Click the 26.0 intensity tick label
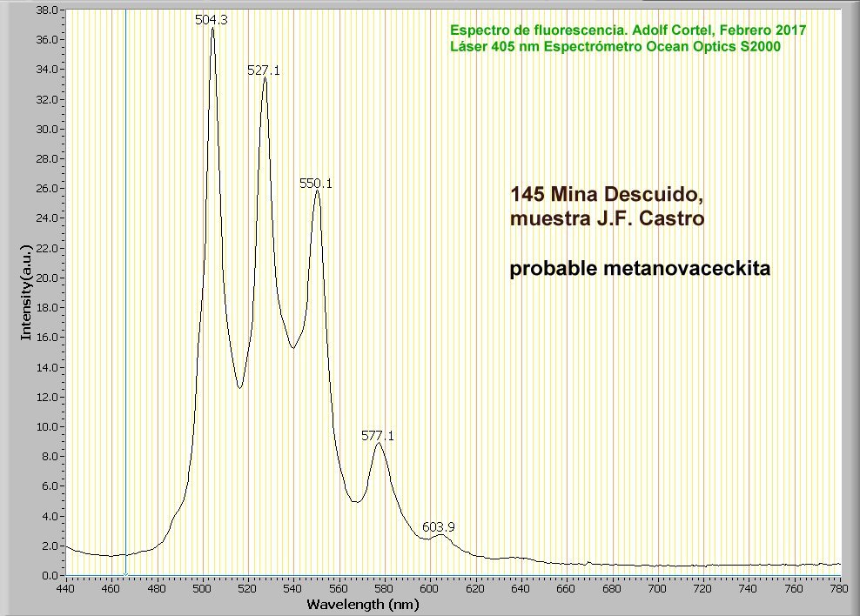This screenshot has width=860, height=616. 47,188
